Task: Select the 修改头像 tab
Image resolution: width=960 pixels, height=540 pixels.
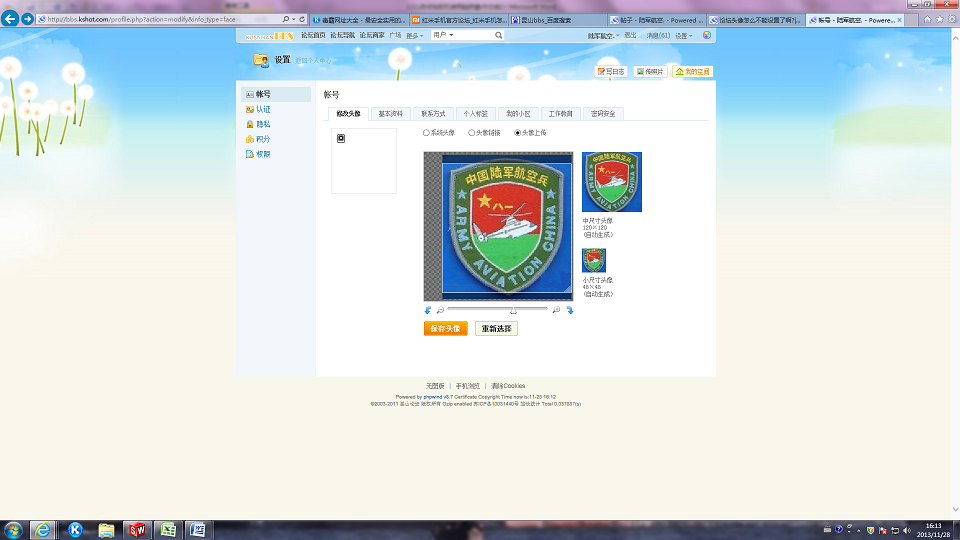Action: [x=348, y=114]
